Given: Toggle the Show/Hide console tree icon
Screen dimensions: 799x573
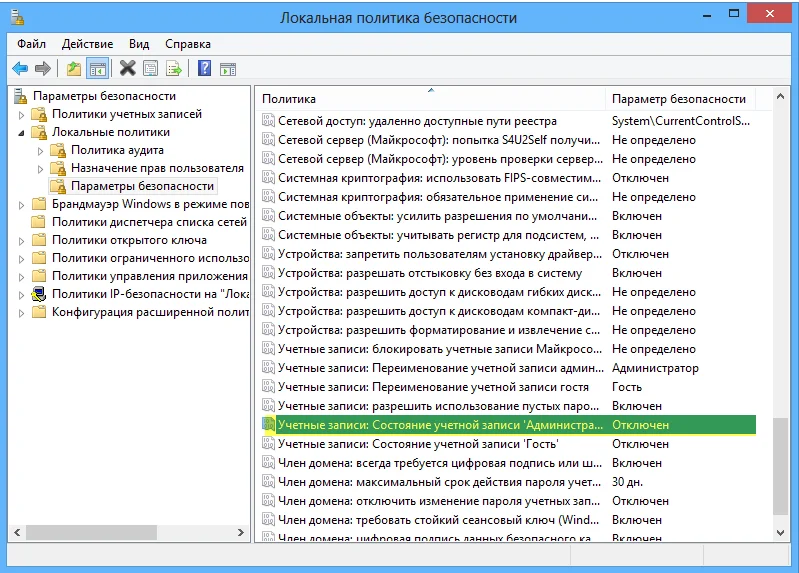Looking at the screenshot, I should [98, 68].
